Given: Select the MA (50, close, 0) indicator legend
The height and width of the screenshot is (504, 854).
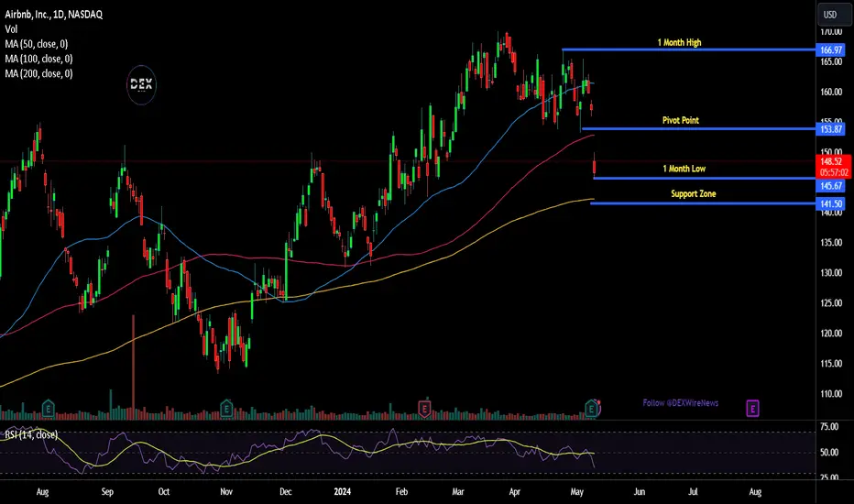Looking at the screenshot, I should click(37, 44).
